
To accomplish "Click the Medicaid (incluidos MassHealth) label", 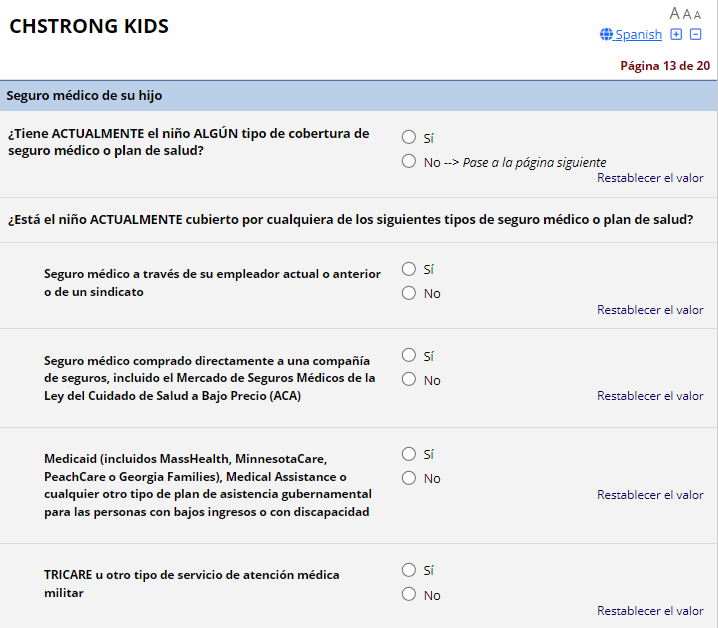I will [208, 486].
